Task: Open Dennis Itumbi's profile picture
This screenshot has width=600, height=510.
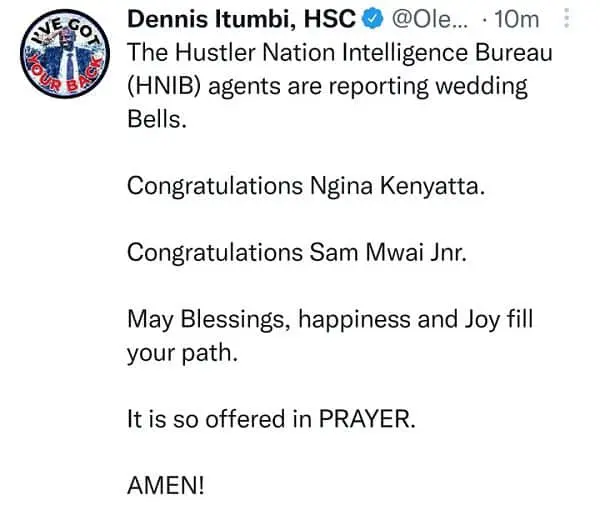Action: pos(60,64)
